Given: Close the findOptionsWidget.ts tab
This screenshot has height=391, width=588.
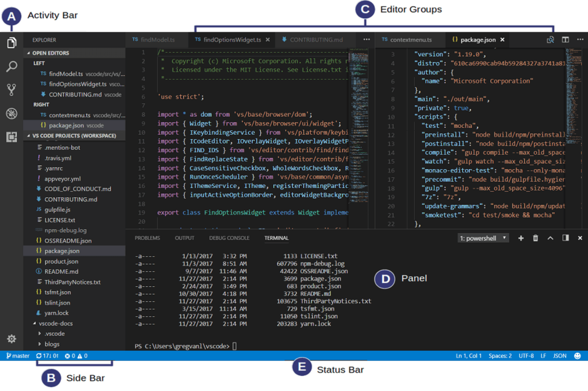Looking at the screenshot, I should (268, 40).
